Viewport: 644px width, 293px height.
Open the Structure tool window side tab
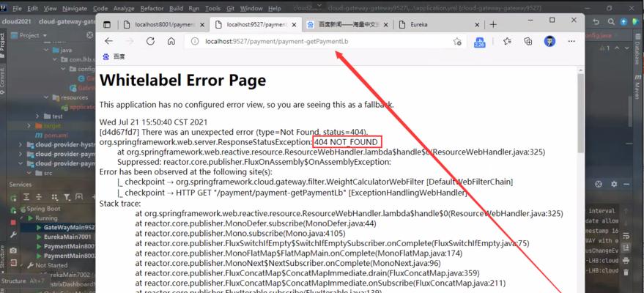[x=3, y=259]
